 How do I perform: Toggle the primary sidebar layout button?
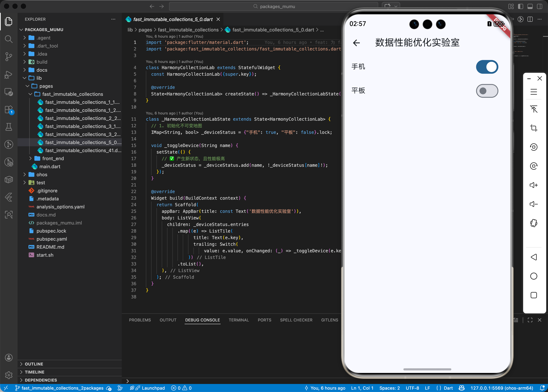coord(520,7)
